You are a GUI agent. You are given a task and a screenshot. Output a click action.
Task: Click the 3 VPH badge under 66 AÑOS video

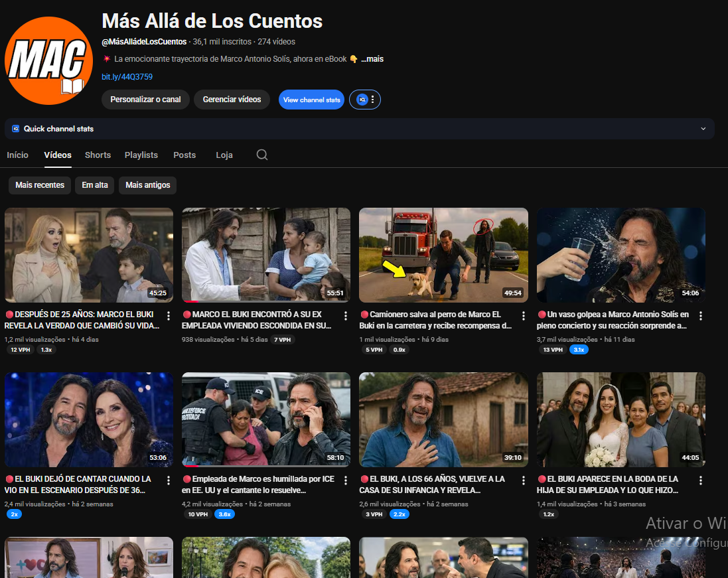374,514
